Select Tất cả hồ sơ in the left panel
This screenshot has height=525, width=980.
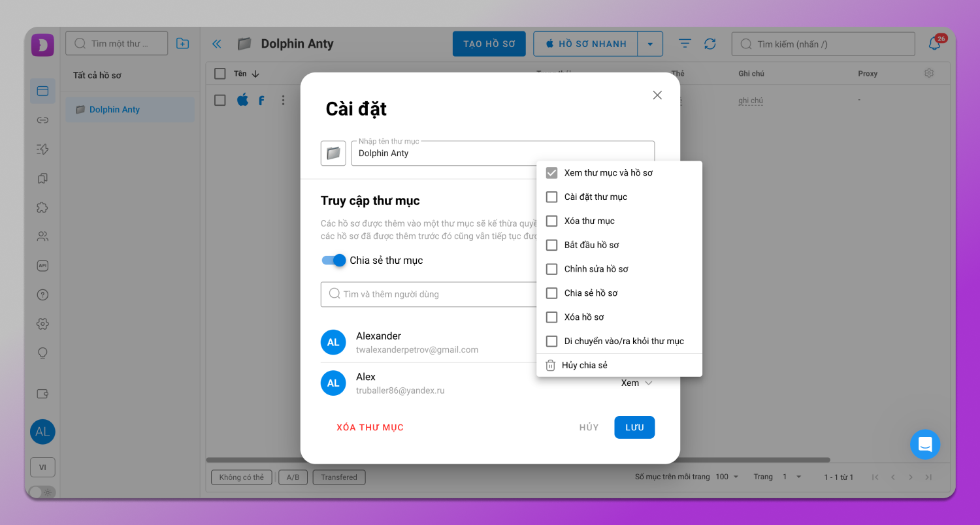coord(97,74)
